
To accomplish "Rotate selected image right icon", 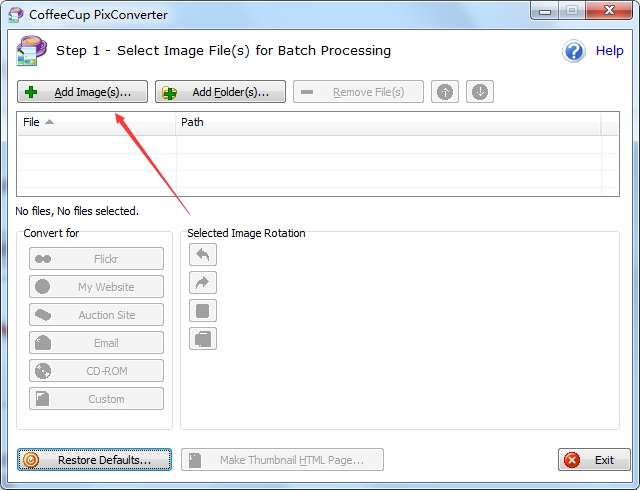I will point(203,283).
